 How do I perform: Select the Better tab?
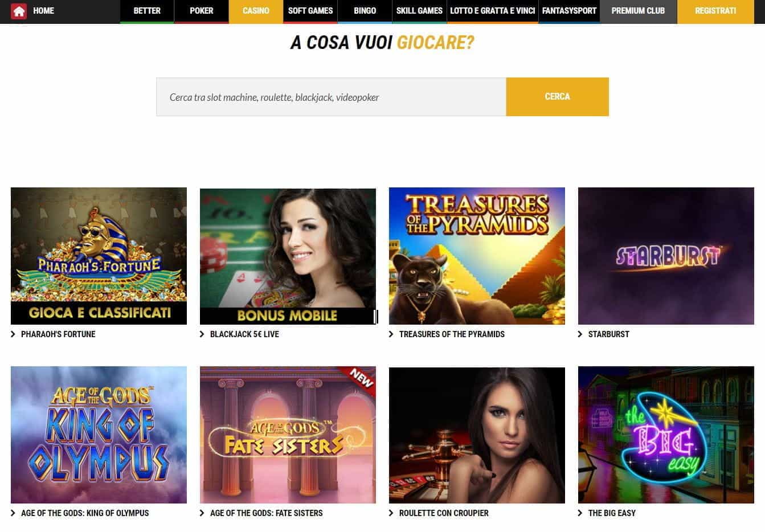(147, 11)
